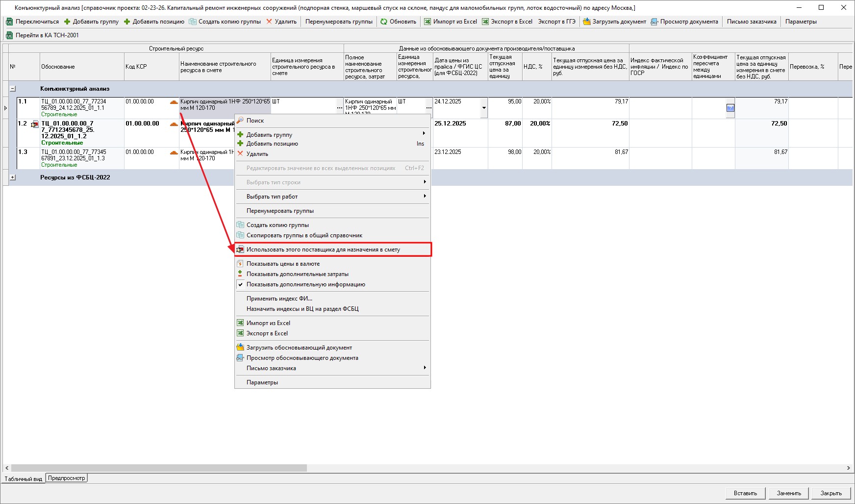Click the red X Delete icon in toolbar
Image resolution: width=855 pixels, height=504 pixels.
[269, 22]
